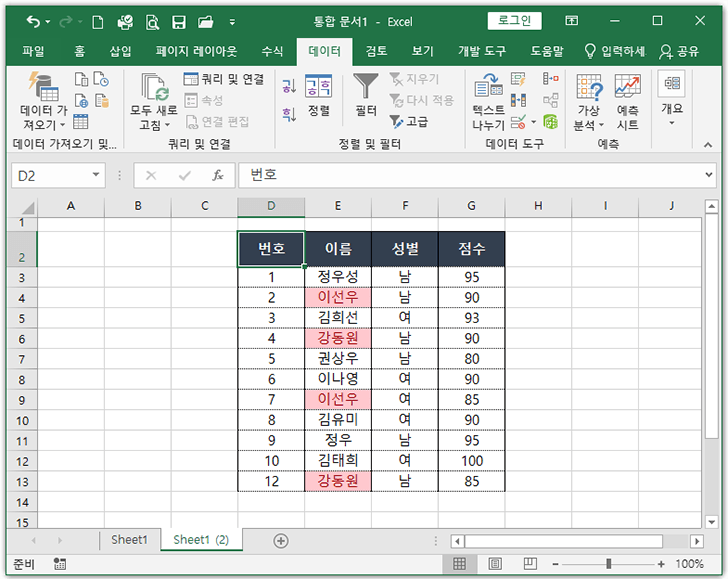Click the 공유 share button
This screenshot has width=728, height=579.
tap(679, 51)
